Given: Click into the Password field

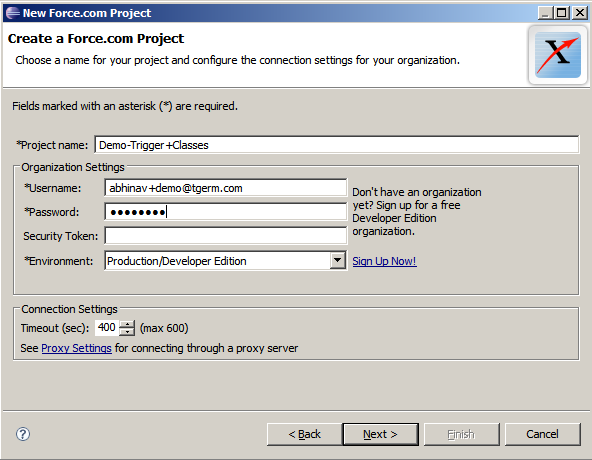Looking at the screenshot, I should click(225, 212).
